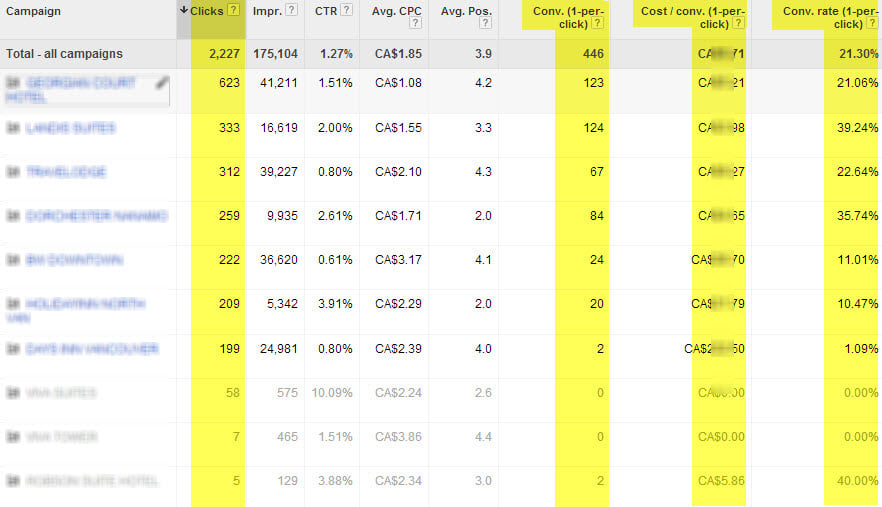Image resolution: width=882 pixels, height=507 pixels.
Task: Open status dropdown for Days Inn Vancouver campaign
Action: tap(12, 349)
